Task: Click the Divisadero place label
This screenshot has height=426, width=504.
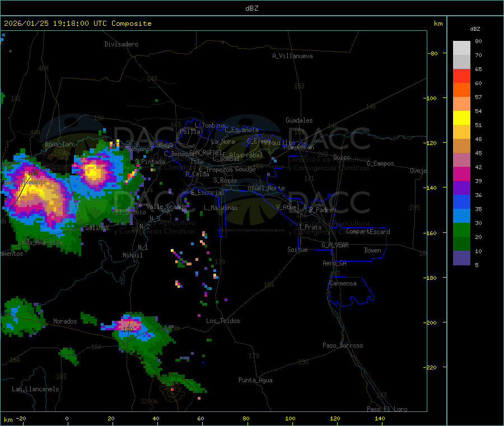Action: 121,44
